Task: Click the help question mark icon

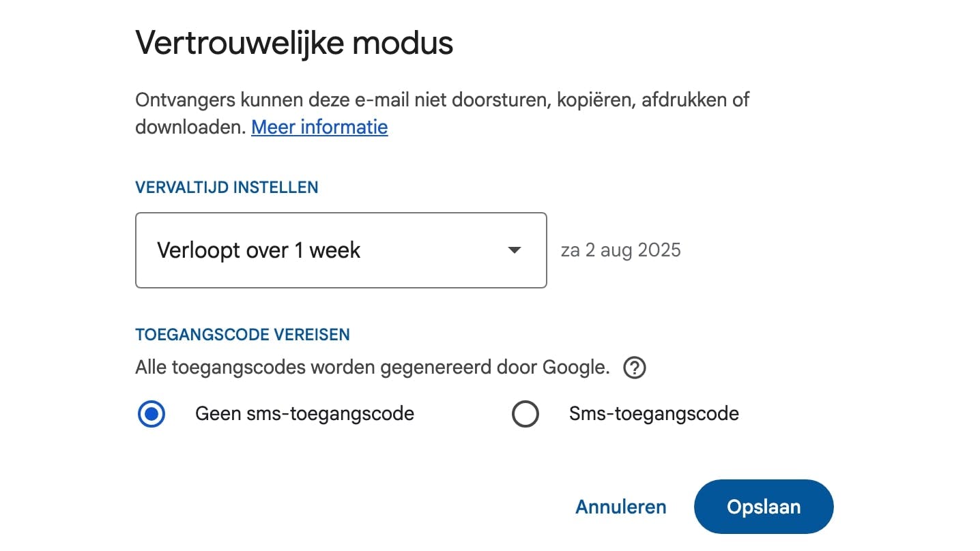Action: point(635,368)
